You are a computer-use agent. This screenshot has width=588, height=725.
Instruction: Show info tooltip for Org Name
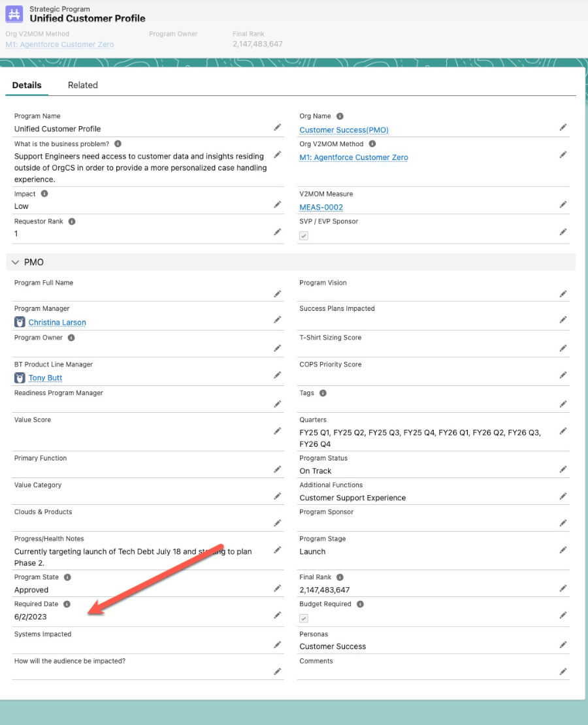(340, 116)
